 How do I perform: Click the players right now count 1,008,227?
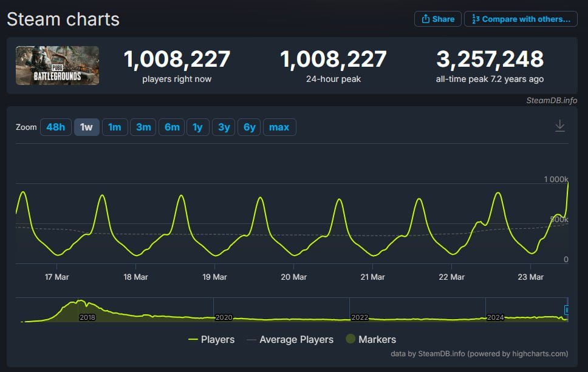tap(177, 59)
